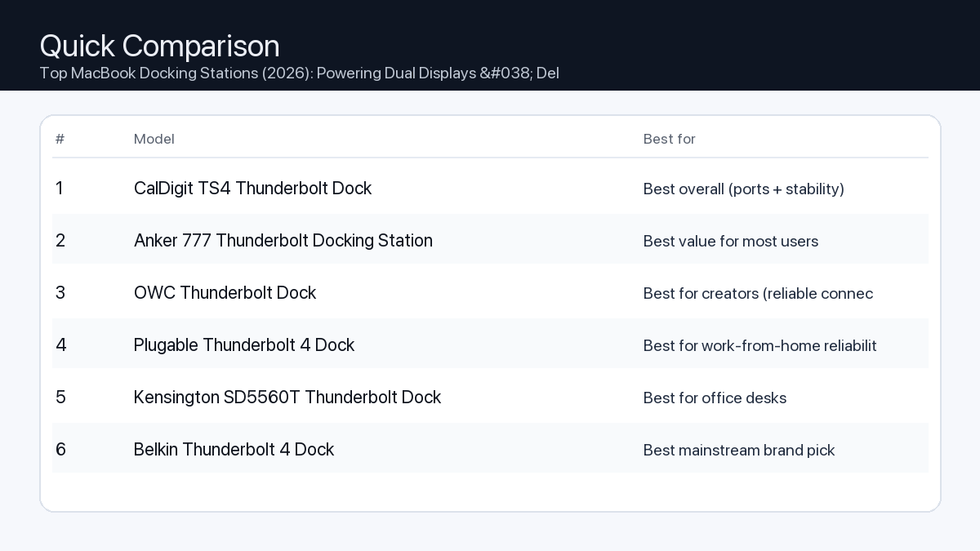
Task: Click the OWC Thunderbolt Dock model name
Action: pos(225,293)
